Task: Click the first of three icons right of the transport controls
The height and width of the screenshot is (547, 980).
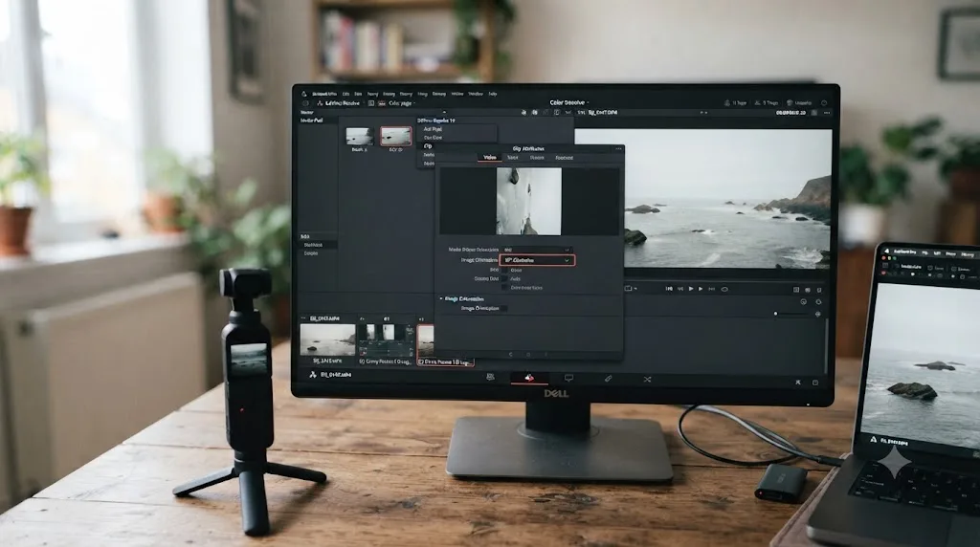Action: (x=796, y=290)
